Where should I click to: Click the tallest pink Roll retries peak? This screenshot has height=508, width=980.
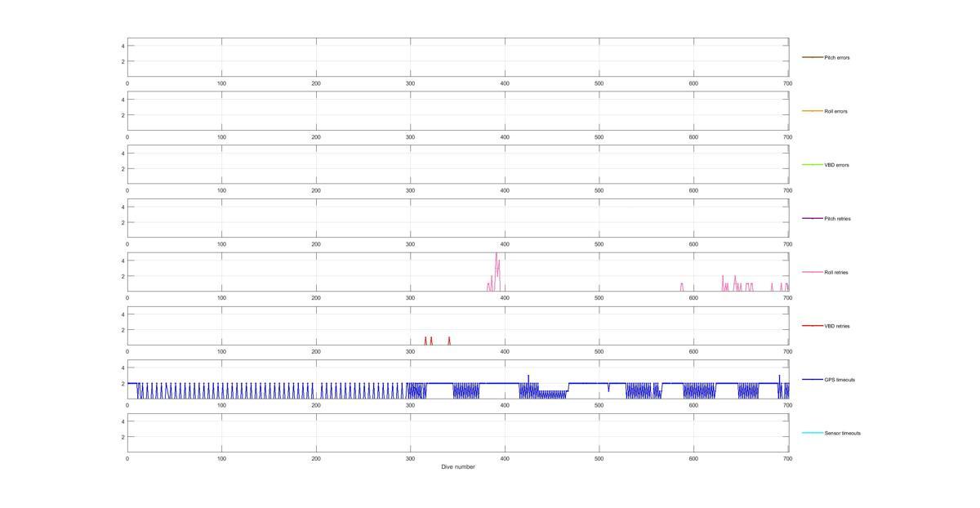[496, 255]
